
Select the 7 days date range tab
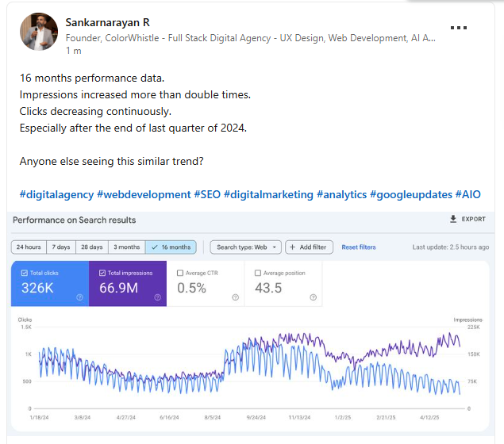point(61,247)
